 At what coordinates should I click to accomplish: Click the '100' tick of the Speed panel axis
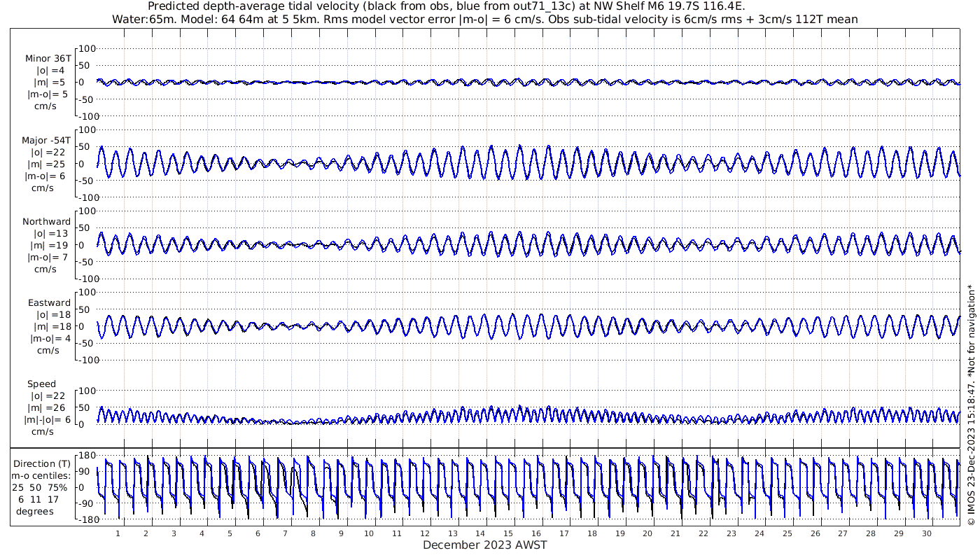pos(86,391)
